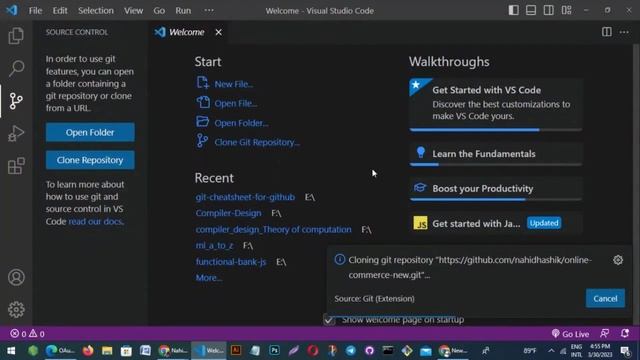Toggle Show welcome page on startup checkbox

pos(329,320)
